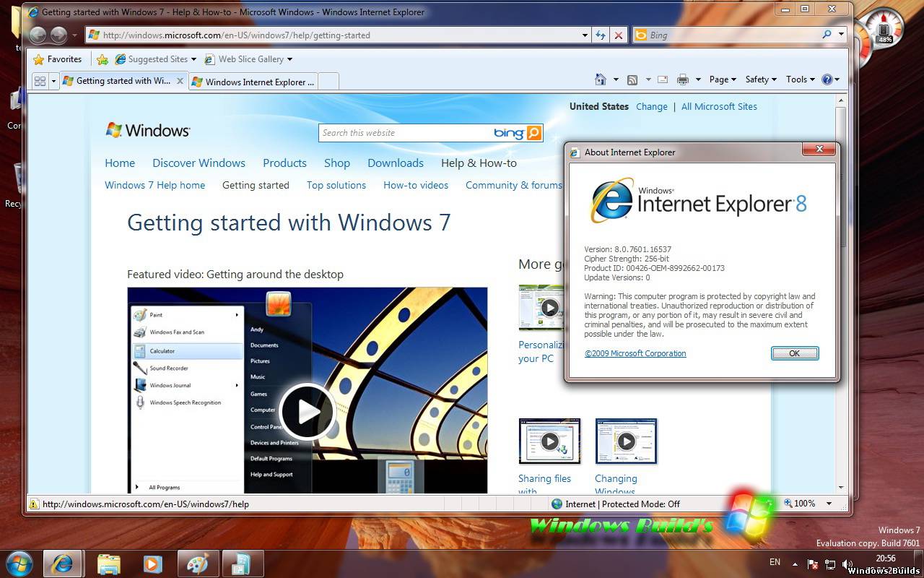
Task: Open Windows Media Player from the taskbar
Action: [x=152, y=564]
